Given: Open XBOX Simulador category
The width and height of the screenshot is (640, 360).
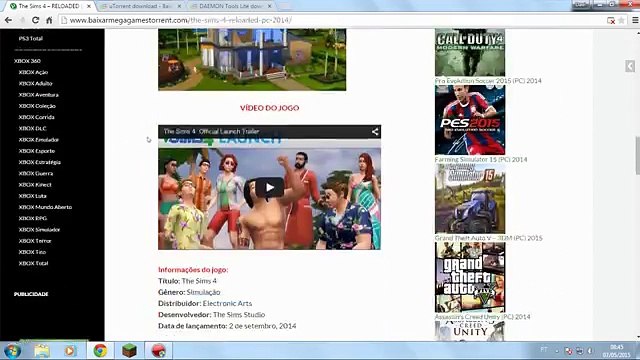Looking at the screenshot, I should [x=39, y=229].
